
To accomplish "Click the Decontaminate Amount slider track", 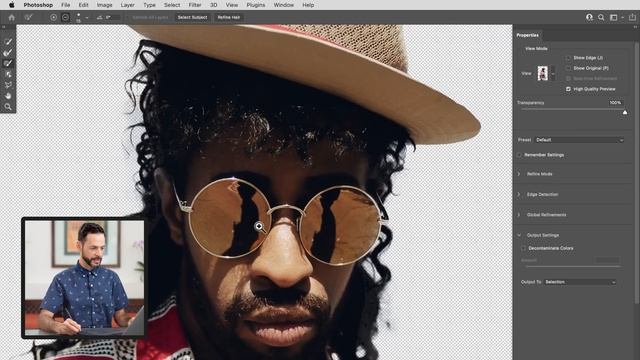I will (x=573, y=267).
